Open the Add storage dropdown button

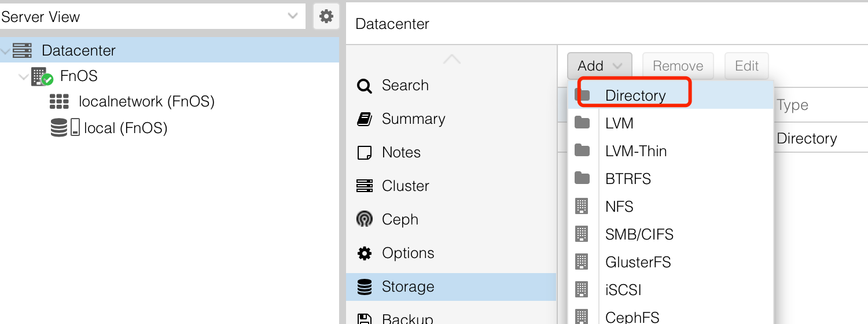click(x=599, y=66)
